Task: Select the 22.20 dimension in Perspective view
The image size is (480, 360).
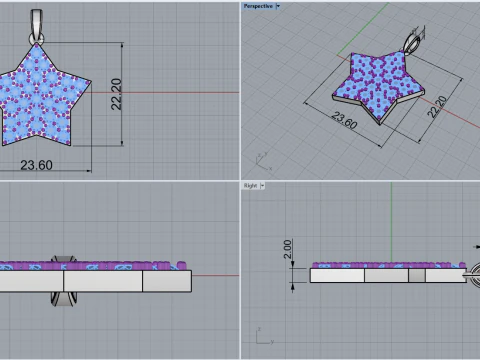Action: coord(437,107)
